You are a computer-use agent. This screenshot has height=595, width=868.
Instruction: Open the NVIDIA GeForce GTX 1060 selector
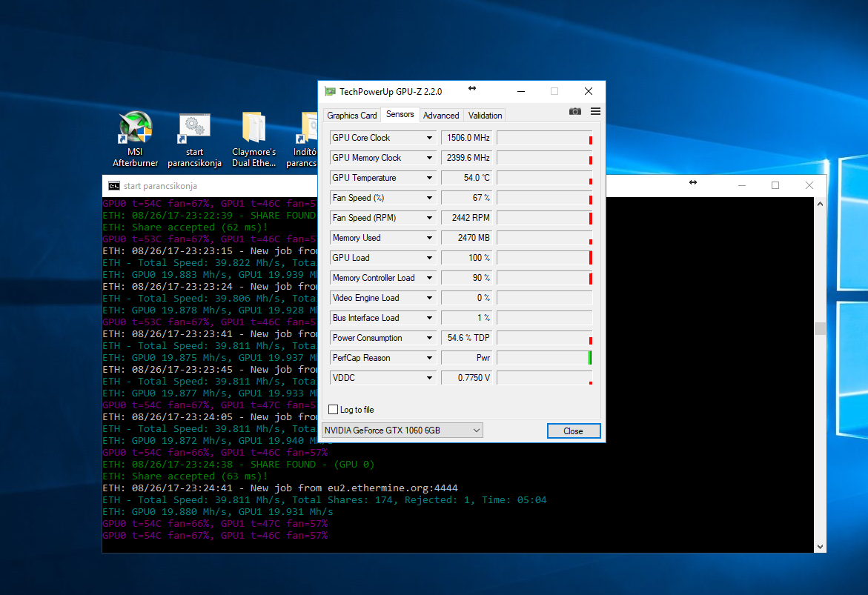pyautogui.click(x=402, y=431)
